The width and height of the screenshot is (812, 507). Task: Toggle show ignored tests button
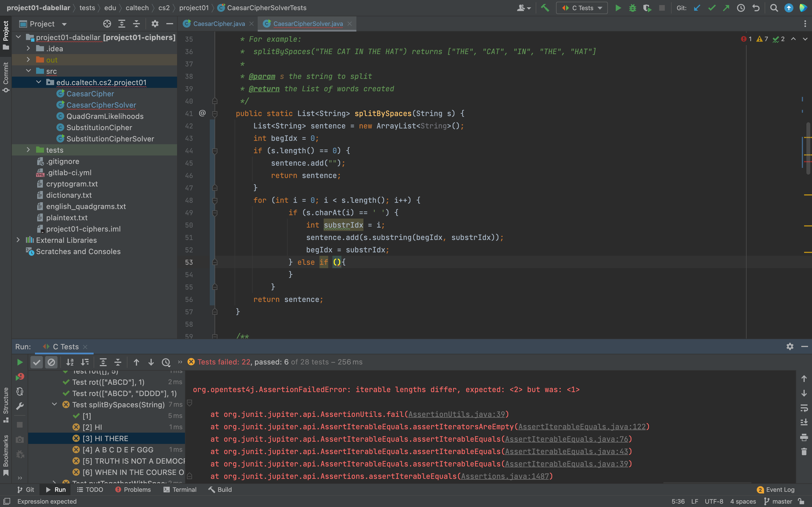tap(51, 362)
